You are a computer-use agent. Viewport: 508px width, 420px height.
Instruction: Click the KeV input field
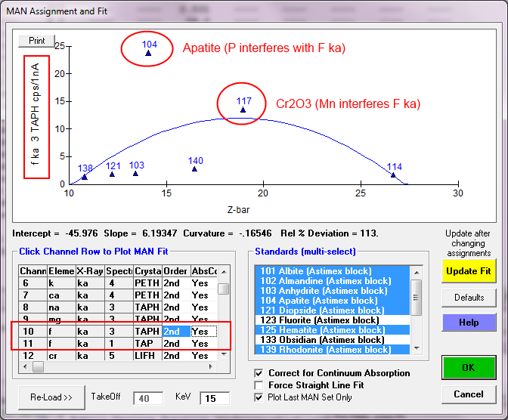219,397
